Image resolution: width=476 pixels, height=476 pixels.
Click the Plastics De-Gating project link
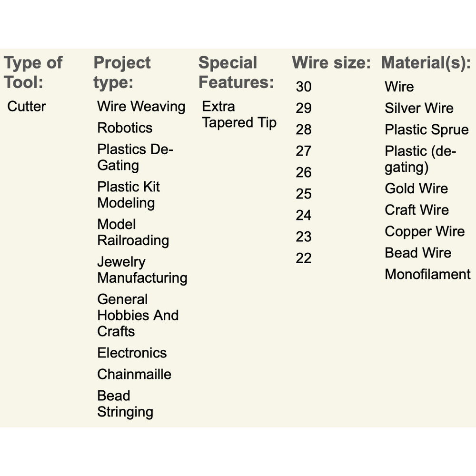click(135, 157)
